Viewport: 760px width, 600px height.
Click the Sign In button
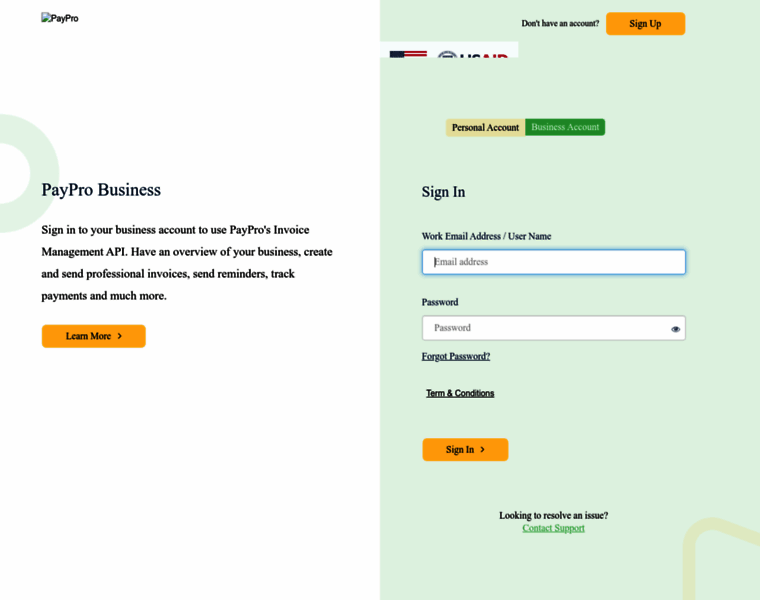[465, 450]
